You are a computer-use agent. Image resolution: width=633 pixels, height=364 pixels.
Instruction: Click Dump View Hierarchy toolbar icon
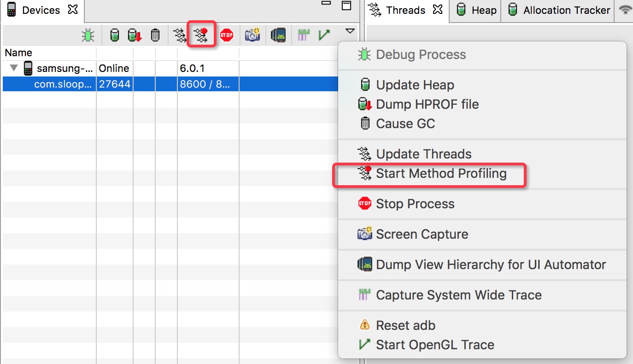(x=278, y=35)
